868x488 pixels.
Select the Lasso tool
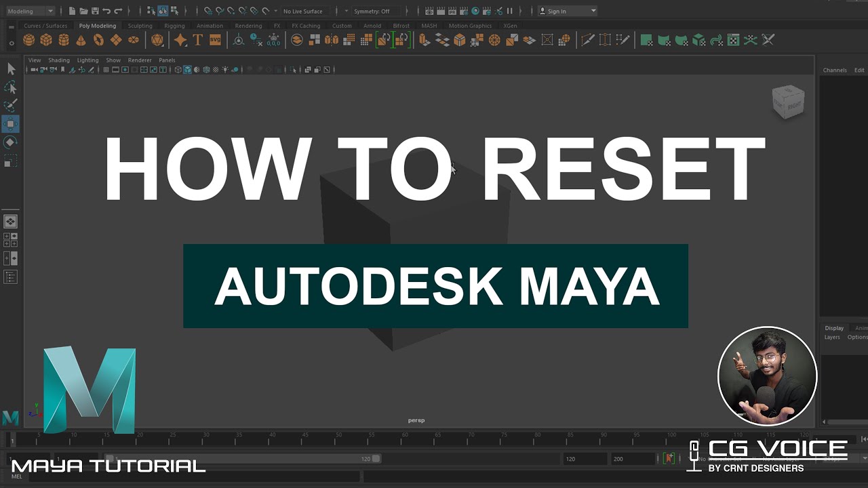coord(11,87)
